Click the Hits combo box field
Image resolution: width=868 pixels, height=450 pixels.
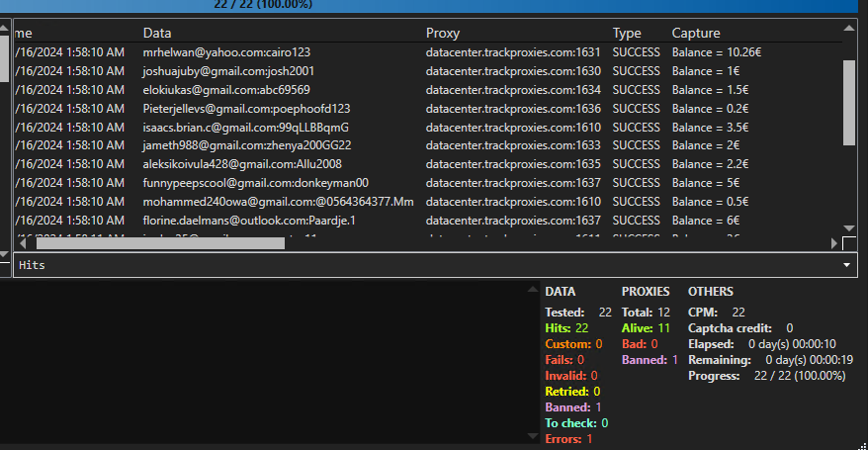(x=435, y=265)
